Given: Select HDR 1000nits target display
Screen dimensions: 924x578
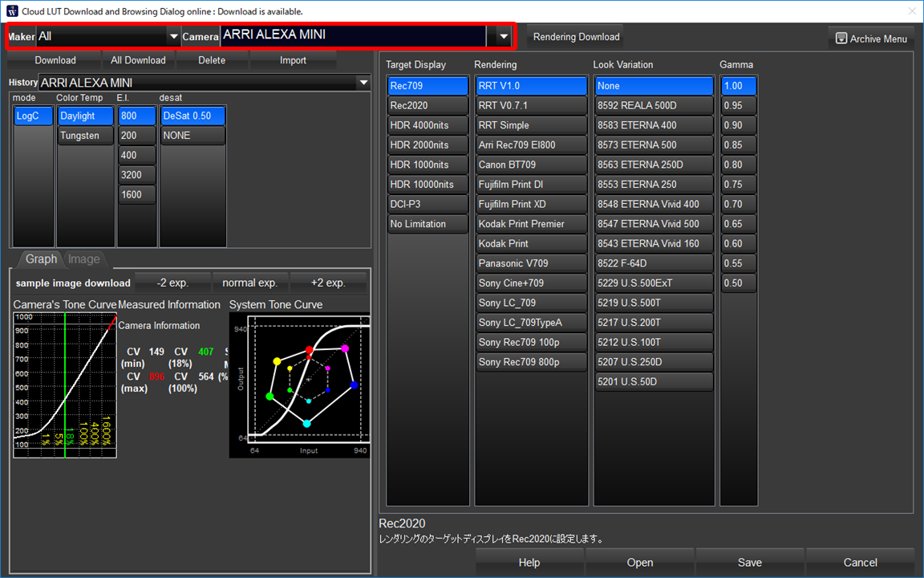Looking at the screenshot, I should [x=428, y=165].
